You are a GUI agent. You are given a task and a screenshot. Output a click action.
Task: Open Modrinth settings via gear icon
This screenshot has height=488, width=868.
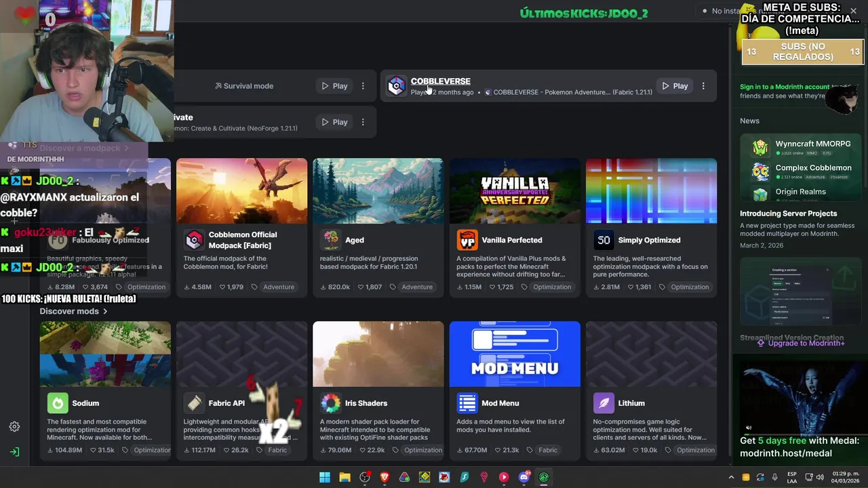(14, 426)
